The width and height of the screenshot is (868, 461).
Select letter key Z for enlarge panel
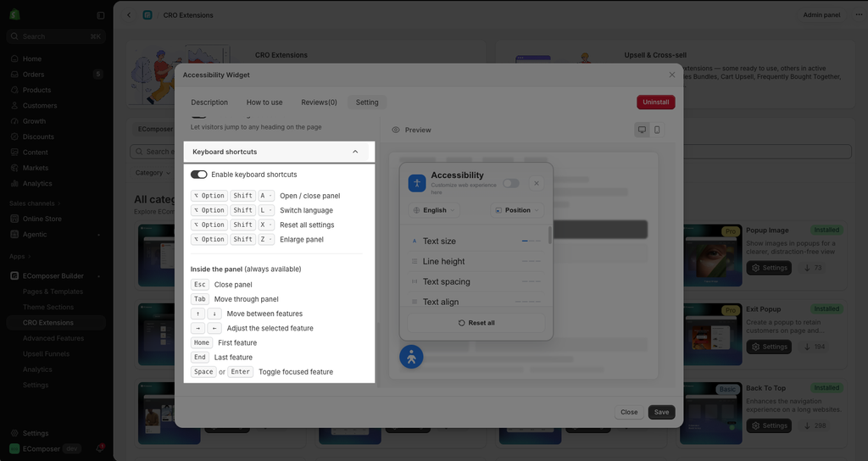pyautogui.click(x=266, y=239)
